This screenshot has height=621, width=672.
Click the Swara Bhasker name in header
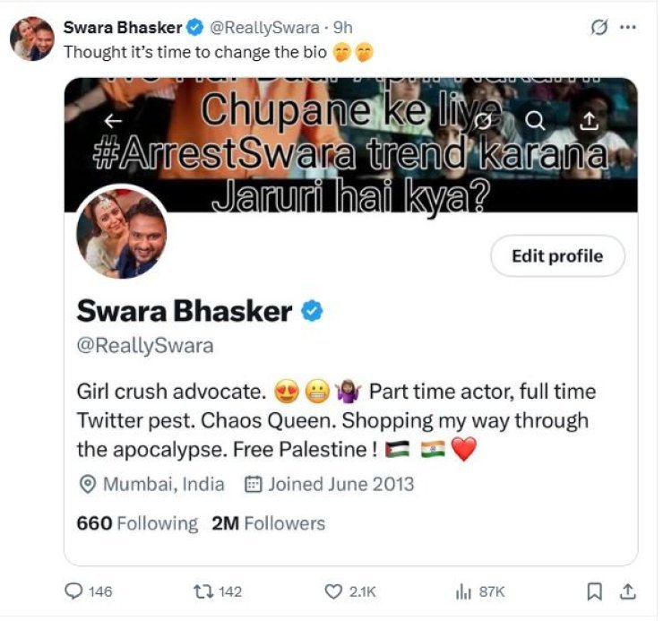tap(123, 28)
